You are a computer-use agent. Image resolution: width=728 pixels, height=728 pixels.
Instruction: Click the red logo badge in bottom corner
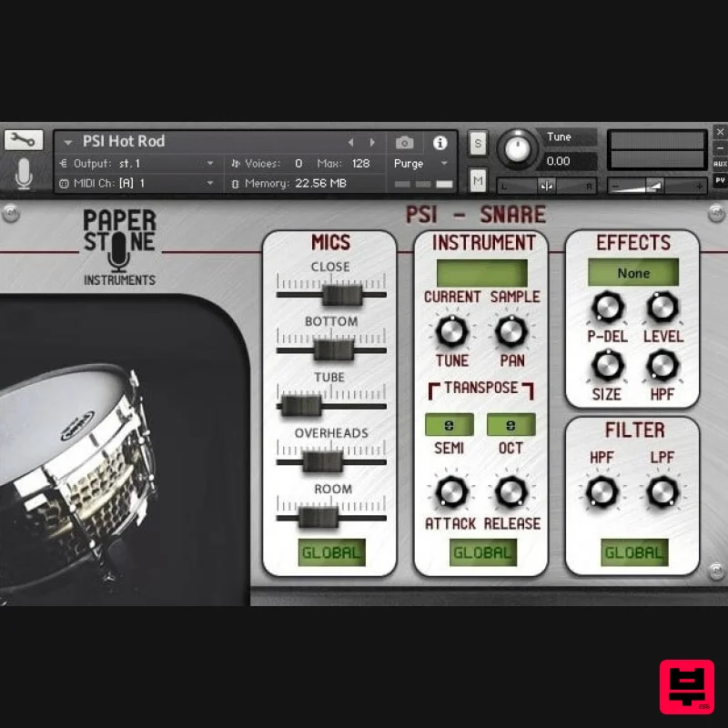point(687,687)
